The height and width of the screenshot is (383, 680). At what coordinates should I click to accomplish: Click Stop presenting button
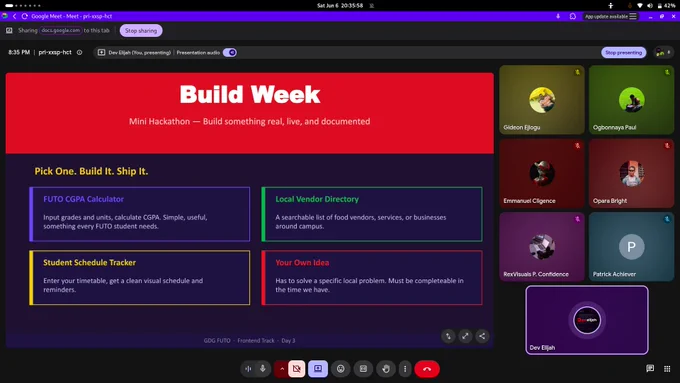coord(623,52)
